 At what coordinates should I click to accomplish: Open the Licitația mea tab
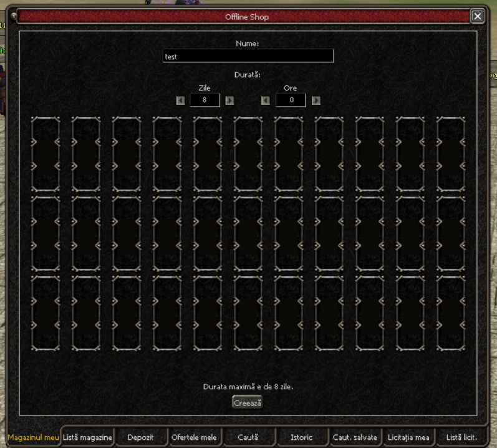pyautogui.click(x=408, y=437)
